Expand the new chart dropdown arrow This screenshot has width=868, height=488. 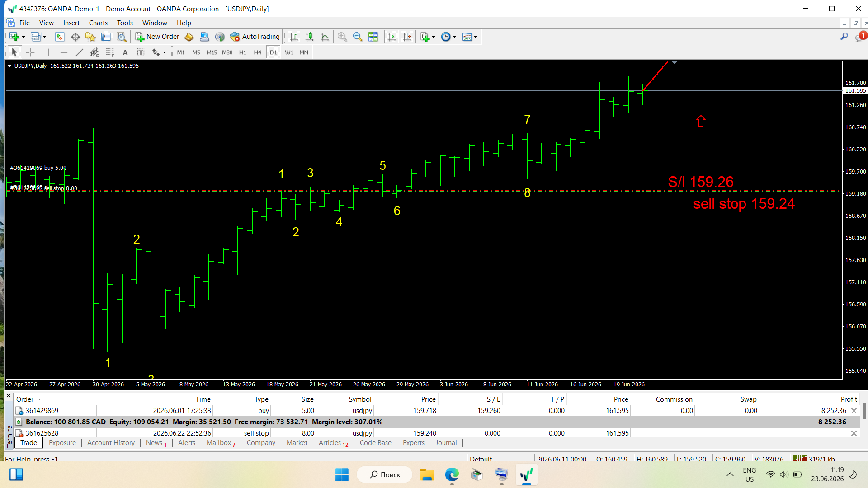click(x=23, y=37)
